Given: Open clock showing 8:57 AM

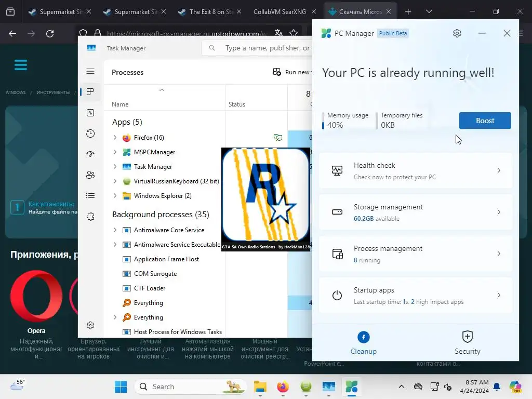Looking at the screenshot, I should [474, 387].
